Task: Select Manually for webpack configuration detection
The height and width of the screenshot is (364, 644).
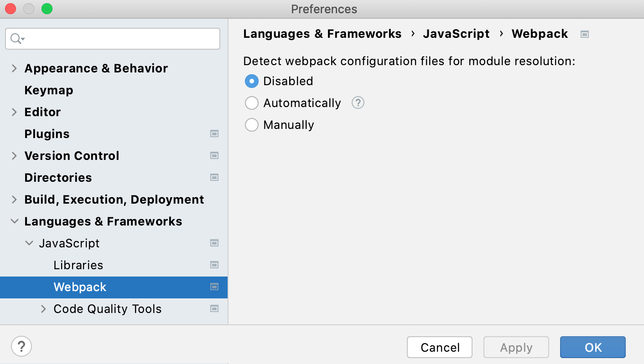Action: [252, 125]
